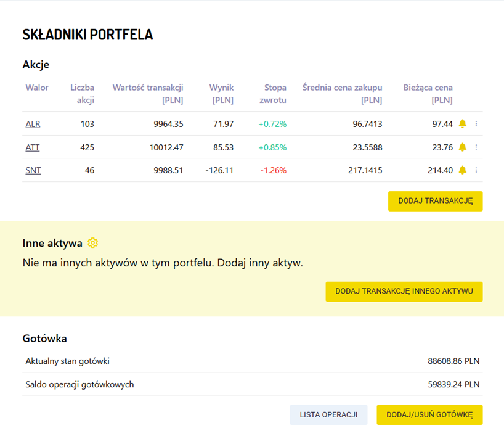Click Dodaj transakcję innego aktywu button
Screen dimensions: 504x444
(404, 292)
